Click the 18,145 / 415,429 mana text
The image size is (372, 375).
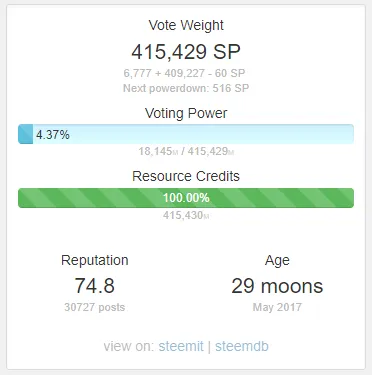click(186, 151)
